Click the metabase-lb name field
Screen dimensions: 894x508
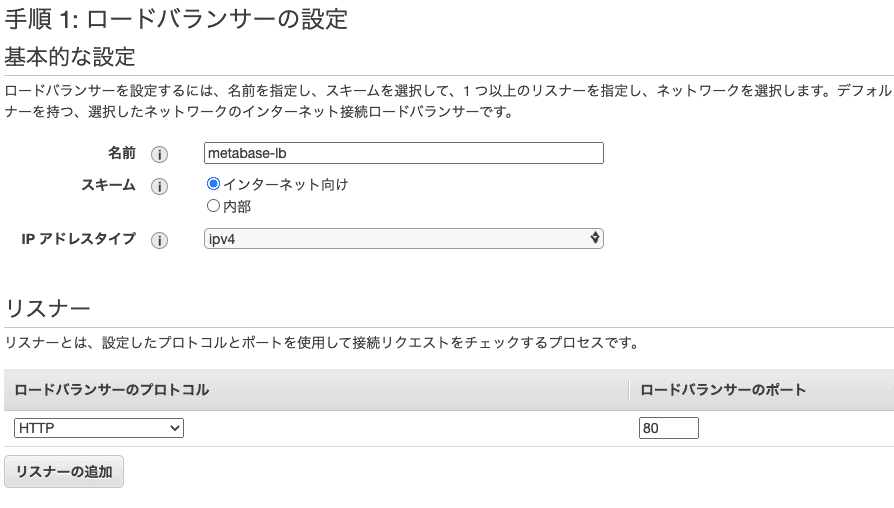(404, 153)
